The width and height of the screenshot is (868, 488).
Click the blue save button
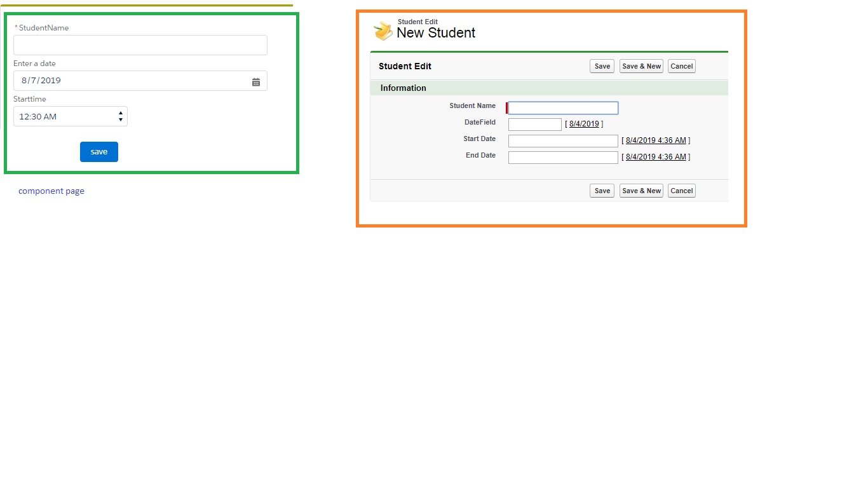point(99,152)
